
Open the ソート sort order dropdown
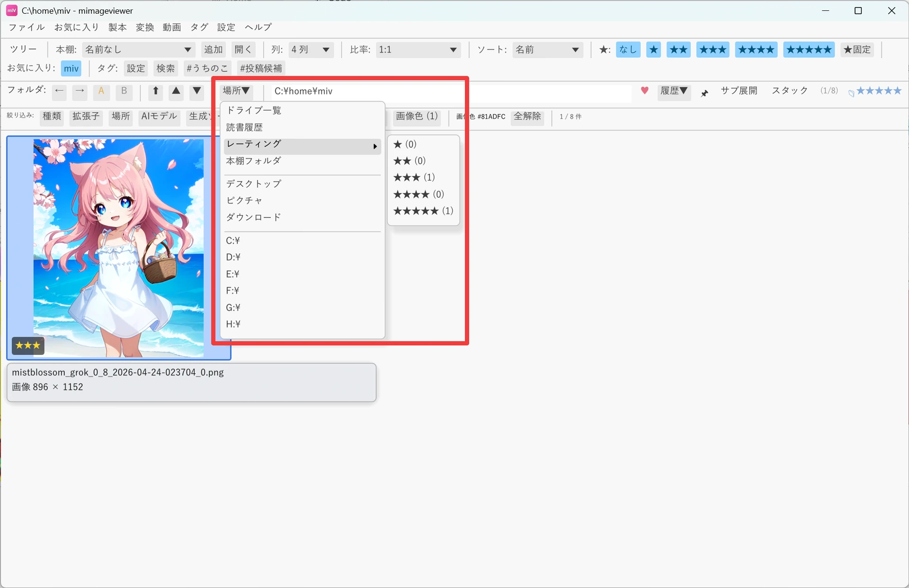click(x=548, y=50)
